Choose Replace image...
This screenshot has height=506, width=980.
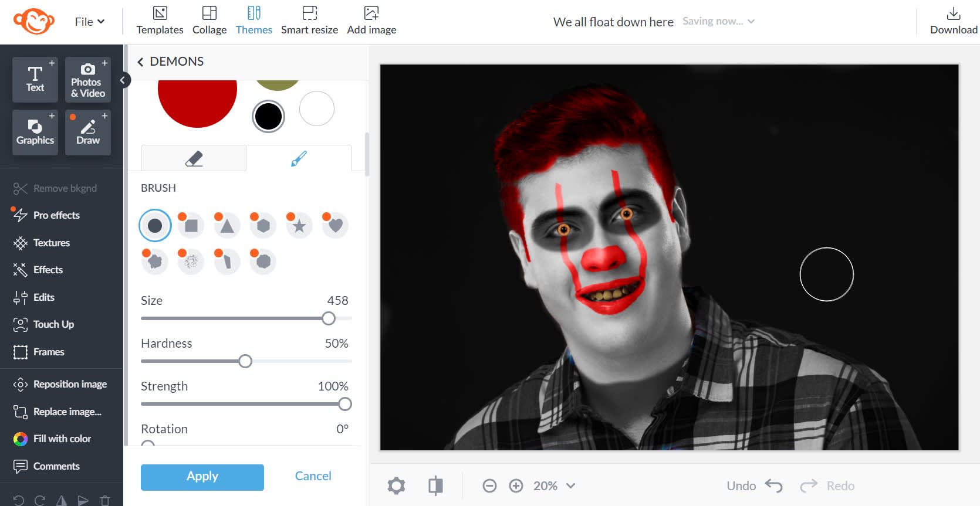(58, 412)
